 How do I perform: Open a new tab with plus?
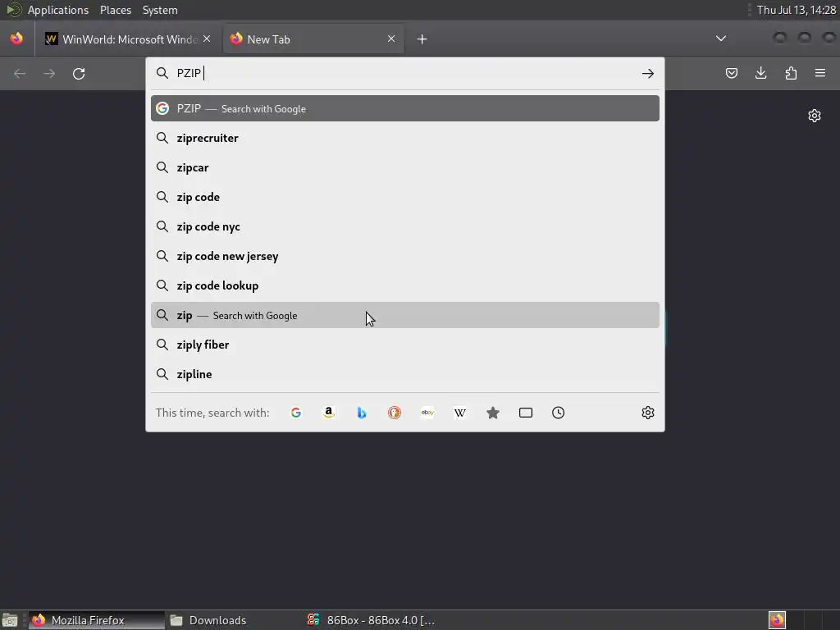(x=422, y=39)
